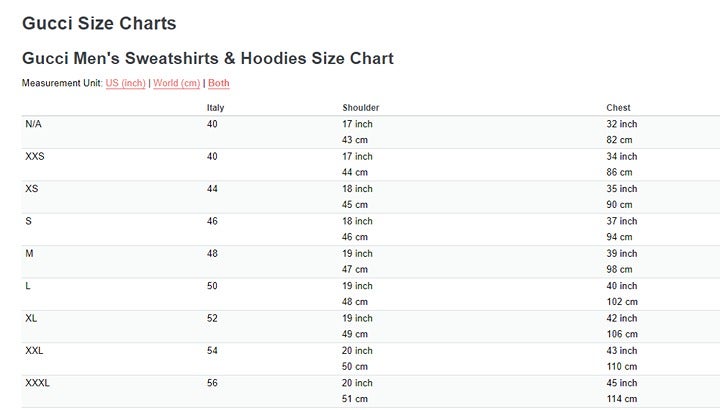Switch units to World (cm)
The height and width of the screenshot is (410, 720).
177,83
